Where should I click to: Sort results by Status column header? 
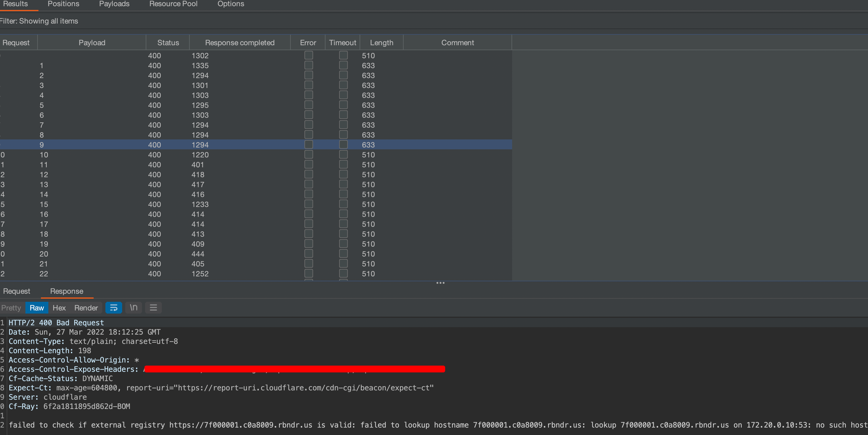pos(168,43)
